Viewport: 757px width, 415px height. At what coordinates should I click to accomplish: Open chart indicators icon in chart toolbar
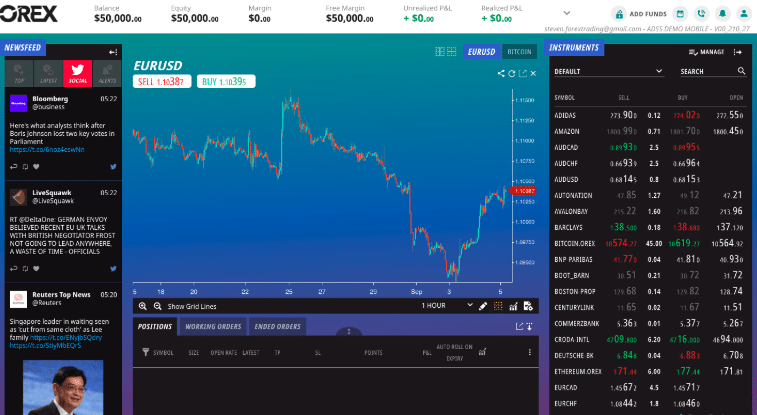(x=513, y=306)
